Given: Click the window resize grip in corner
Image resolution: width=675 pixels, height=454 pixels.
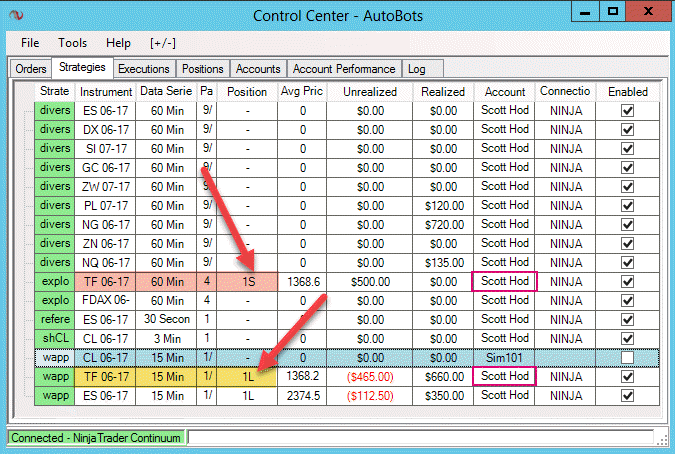Looking at the screenshot, I should [x=663, y=439].
